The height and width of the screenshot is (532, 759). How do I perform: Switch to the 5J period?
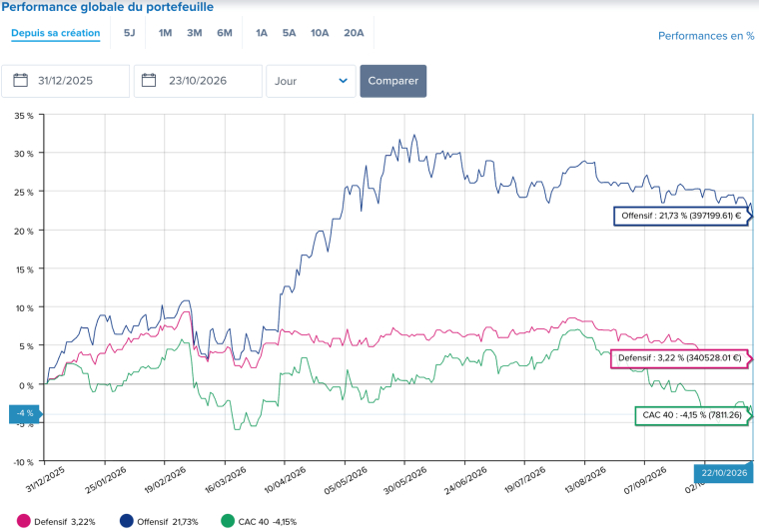coord(129,33)
